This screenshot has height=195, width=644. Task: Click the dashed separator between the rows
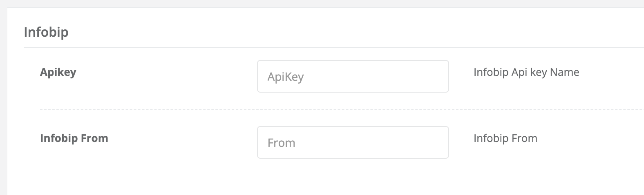click(327, 109)
